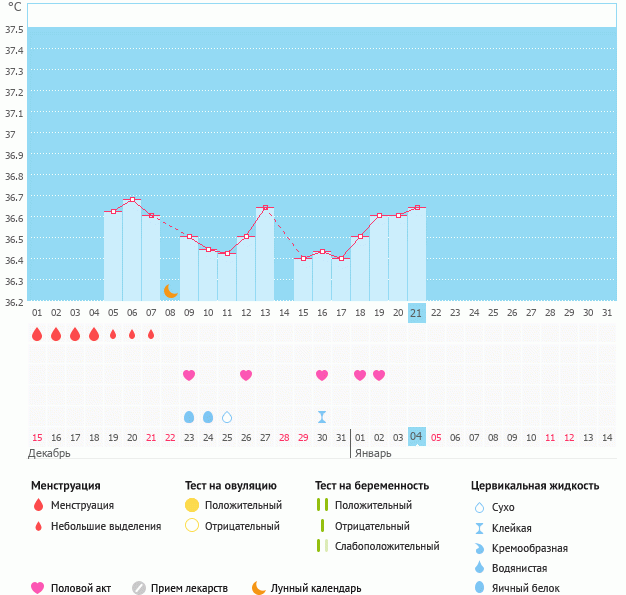Click the yellow positive ovulation test legend icon
The width and height of the screenshot is (626, 595).
point(192,505)
